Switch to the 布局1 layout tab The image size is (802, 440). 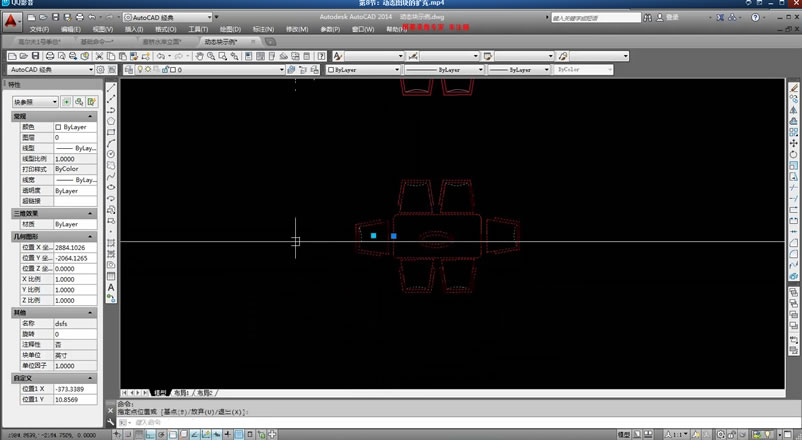pos(181,393)
